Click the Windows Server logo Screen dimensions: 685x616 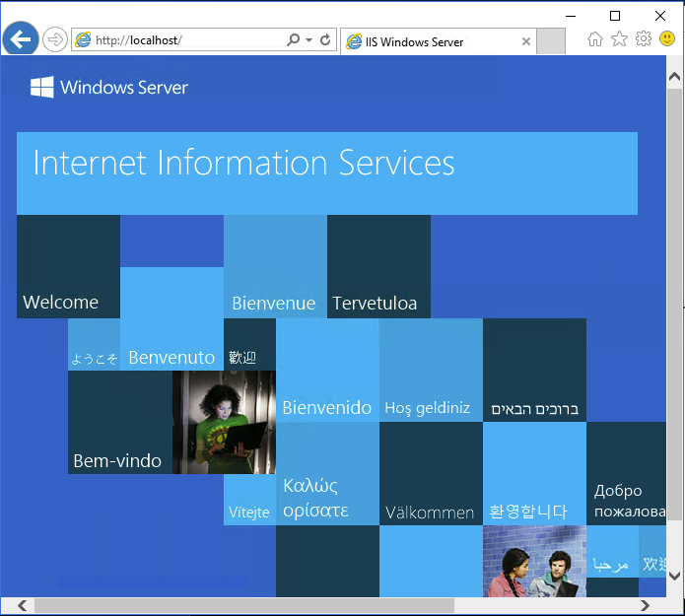[109, 87]
